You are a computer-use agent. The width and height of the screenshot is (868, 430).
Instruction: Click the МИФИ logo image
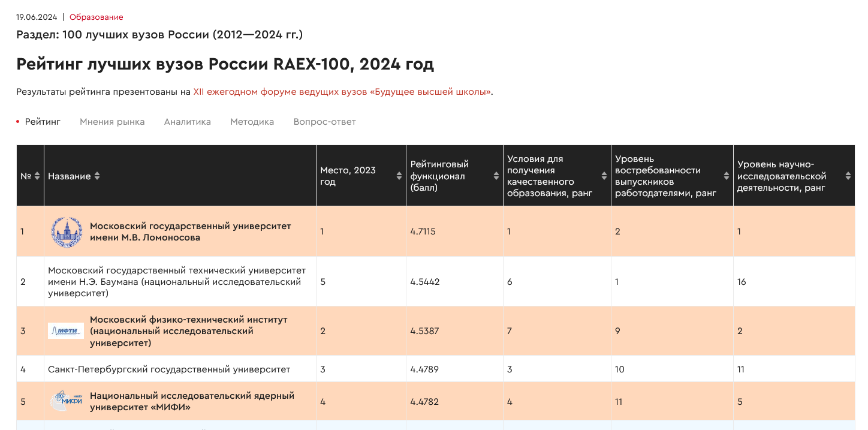pyautogui.click(x=66, y=401)
